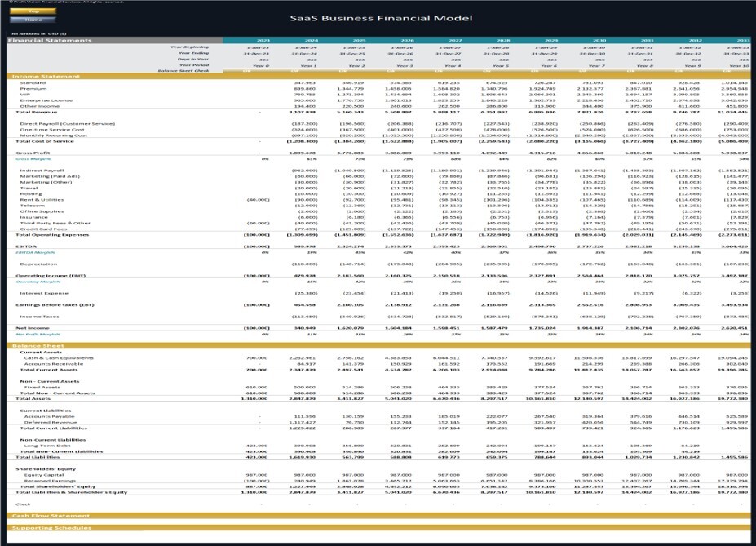Select the Total Assets row label

(x=33, y=399)
